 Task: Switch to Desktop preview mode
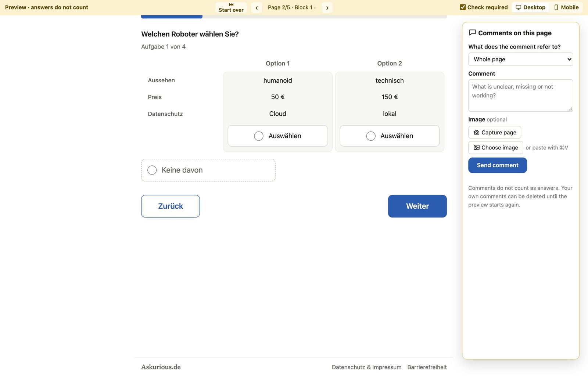(530, 7)
